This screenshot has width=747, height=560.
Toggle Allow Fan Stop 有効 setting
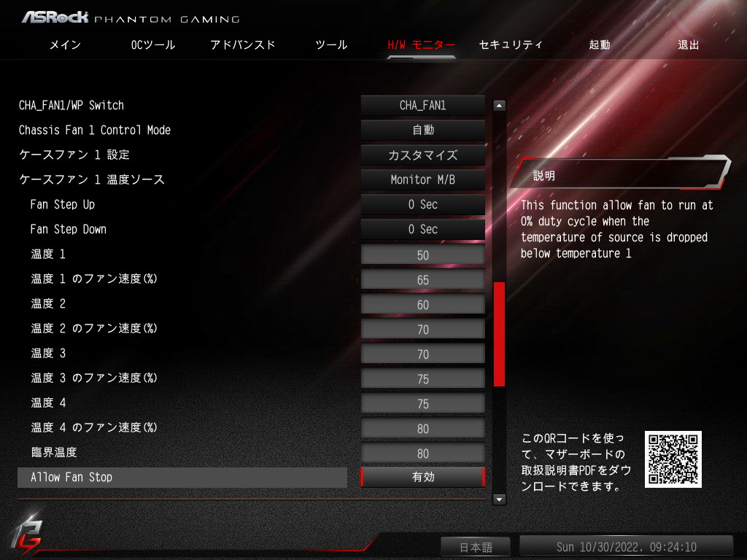(x=422, y=477)
